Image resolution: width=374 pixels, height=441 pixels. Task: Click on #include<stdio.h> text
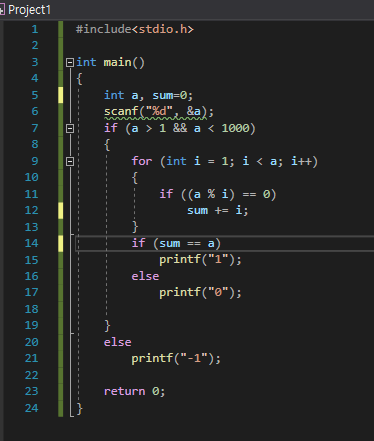click(135, 29)
